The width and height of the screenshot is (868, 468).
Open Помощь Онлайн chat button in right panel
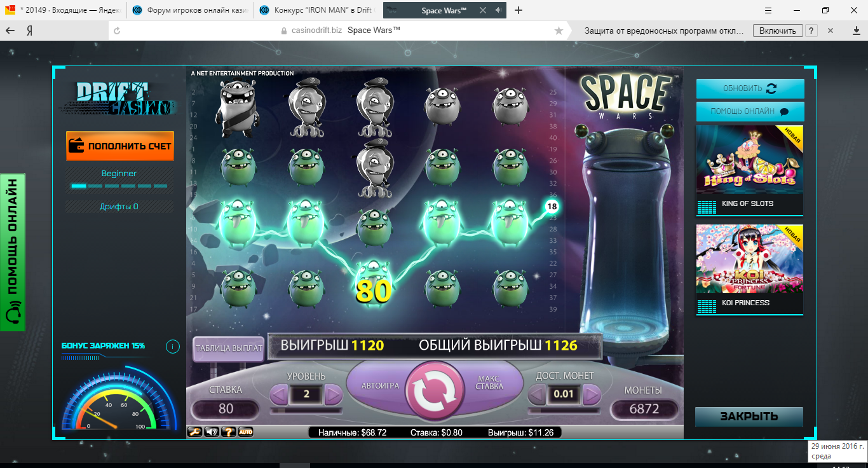tap(750, 111)
